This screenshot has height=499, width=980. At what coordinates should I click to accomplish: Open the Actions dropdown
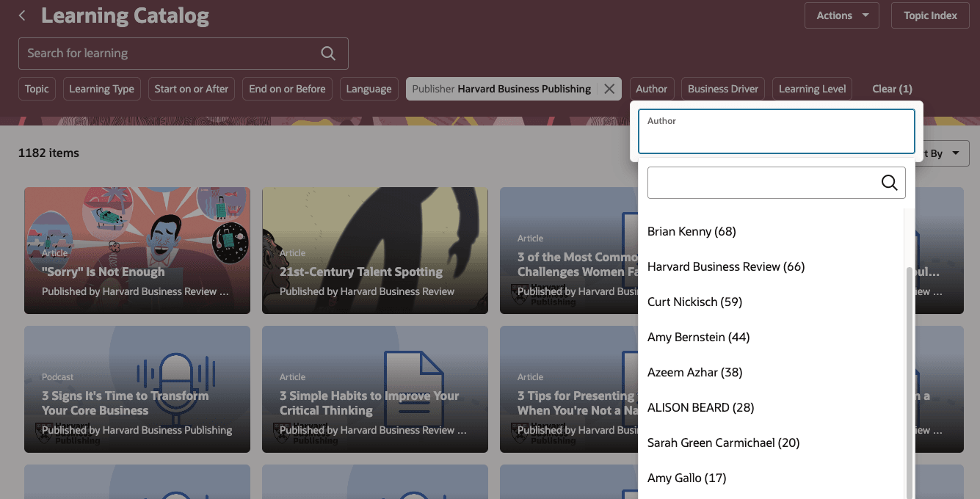[x=842, y=15]
